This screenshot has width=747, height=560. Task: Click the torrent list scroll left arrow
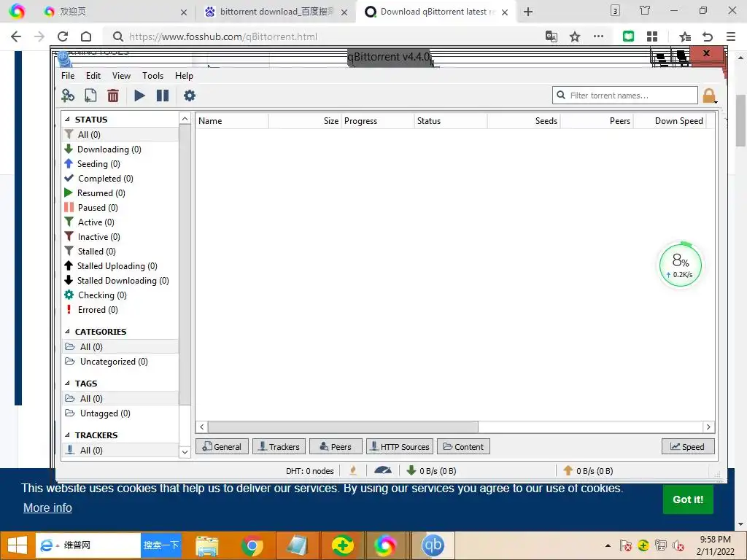[202, 427]
